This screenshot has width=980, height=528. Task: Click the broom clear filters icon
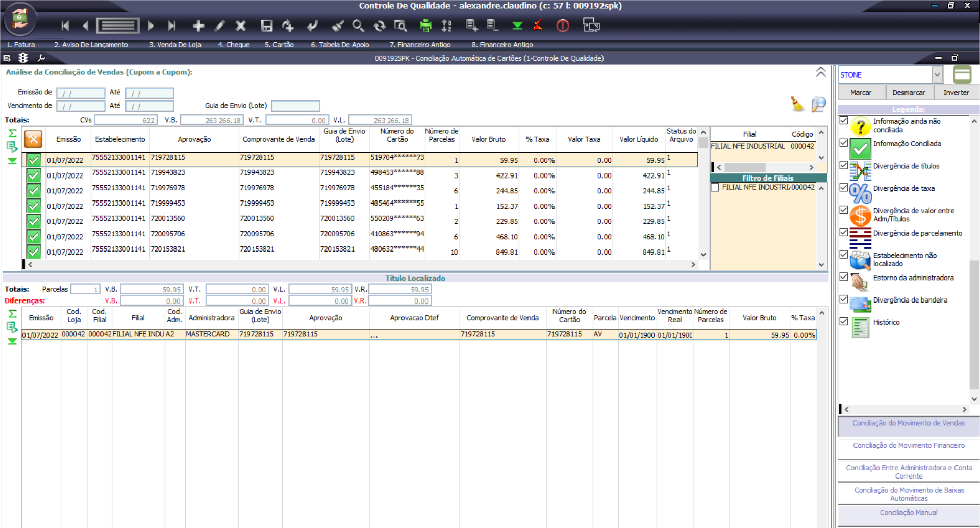coord(797,104)
